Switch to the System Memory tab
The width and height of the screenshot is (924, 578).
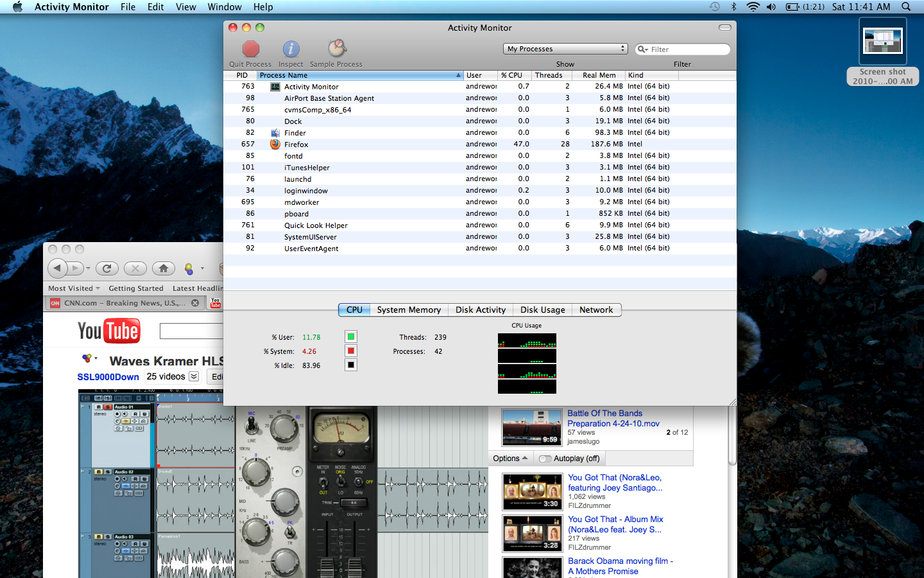pyautogui.click(x=409, y=310)
